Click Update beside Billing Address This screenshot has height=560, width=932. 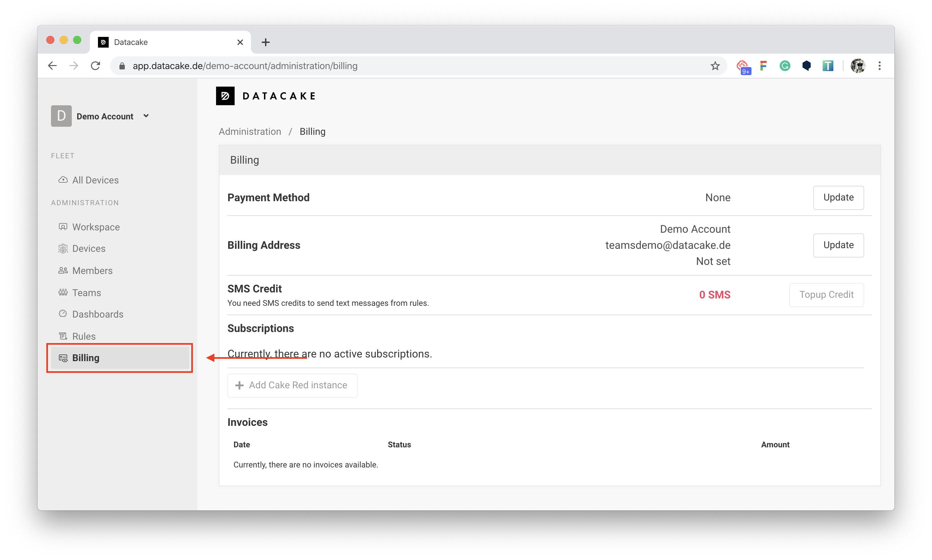838,245
